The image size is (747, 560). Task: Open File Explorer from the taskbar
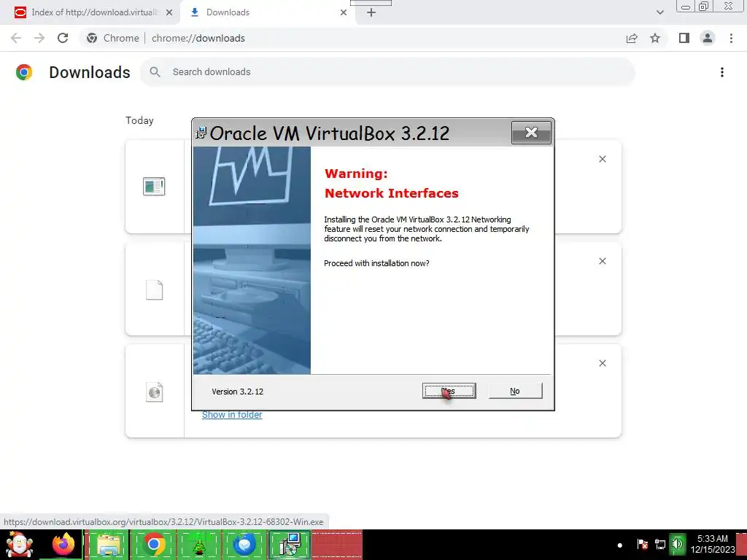[108, 545]
